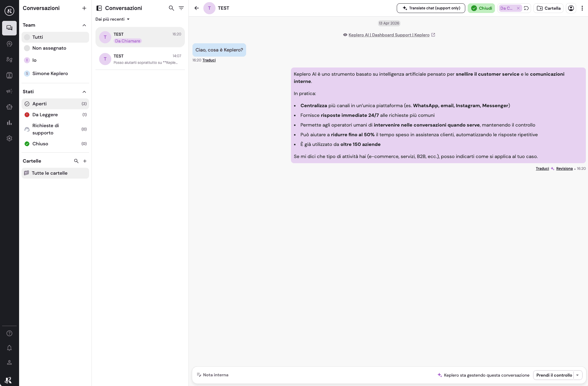Click the search icon in conversation list
This screenshot has height=386, width=588.
coord(171,8)
